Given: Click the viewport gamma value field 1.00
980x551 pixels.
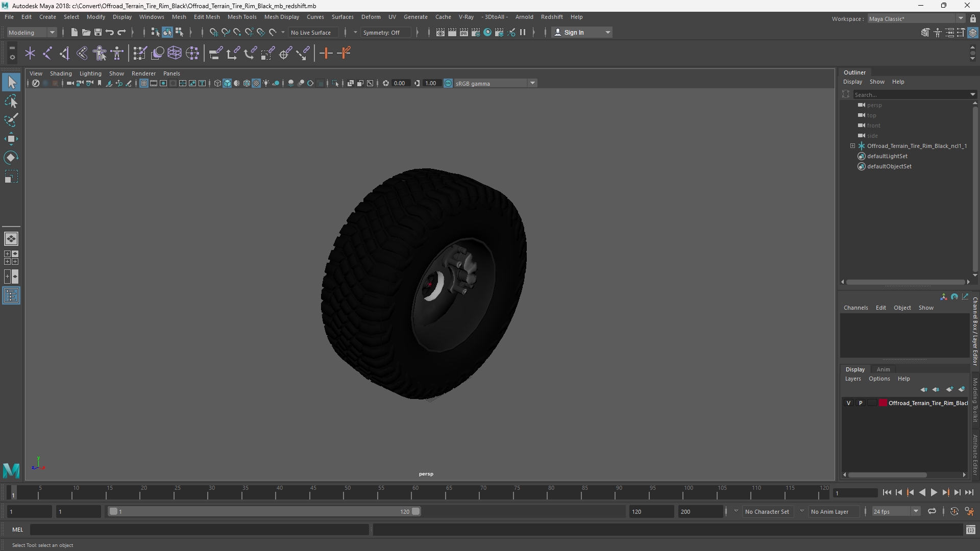Looking at the screenshot, I should pos(432,83).
